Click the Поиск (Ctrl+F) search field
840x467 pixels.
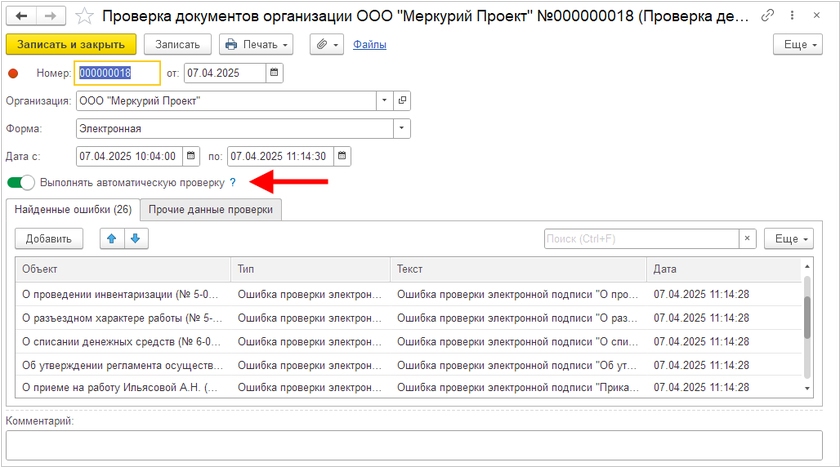click(641, 239)
